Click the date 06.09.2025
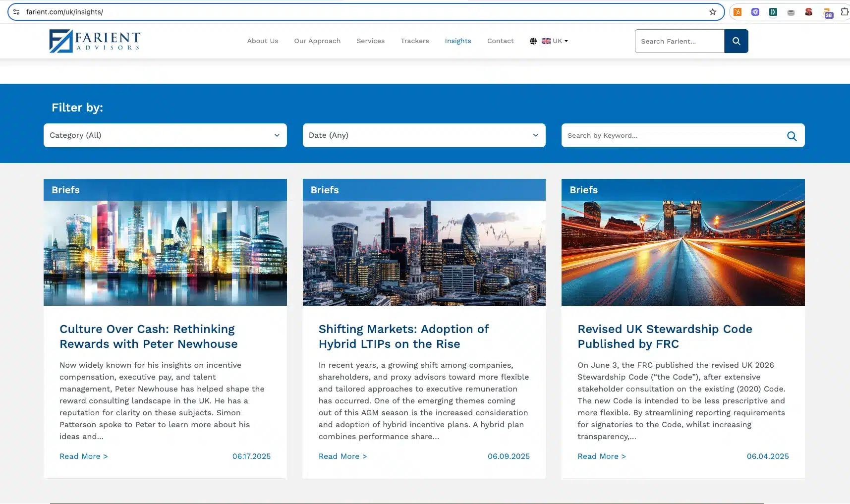Viewport: 850px width, 504px height. click(x=509, y=456)
